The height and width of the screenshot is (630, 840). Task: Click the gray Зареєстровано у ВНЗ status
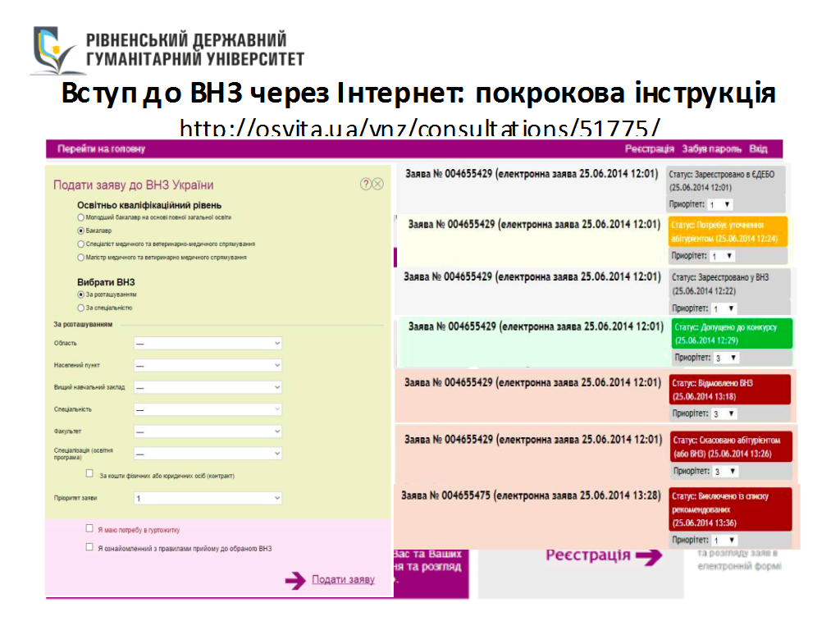point(729,284)
